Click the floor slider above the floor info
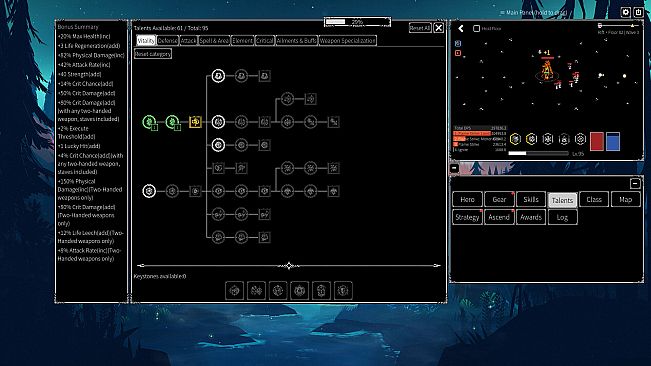 618,26
